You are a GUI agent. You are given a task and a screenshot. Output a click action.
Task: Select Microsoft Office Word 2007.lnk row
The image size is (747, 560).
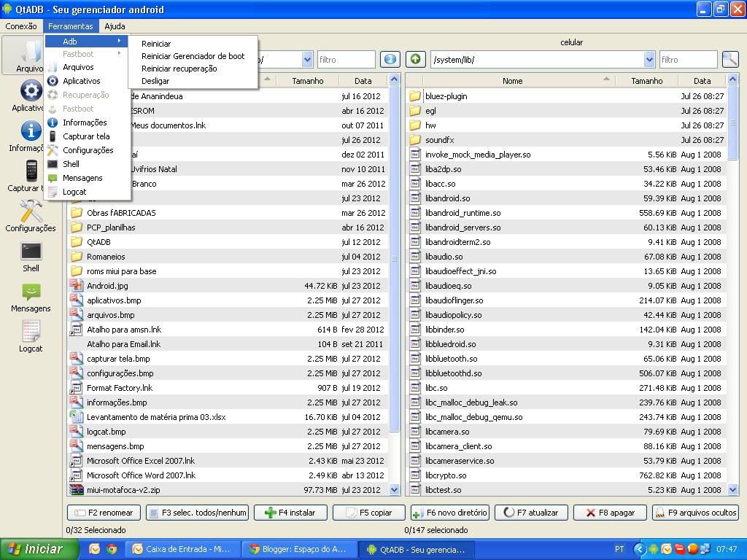(x=228, y=475)
